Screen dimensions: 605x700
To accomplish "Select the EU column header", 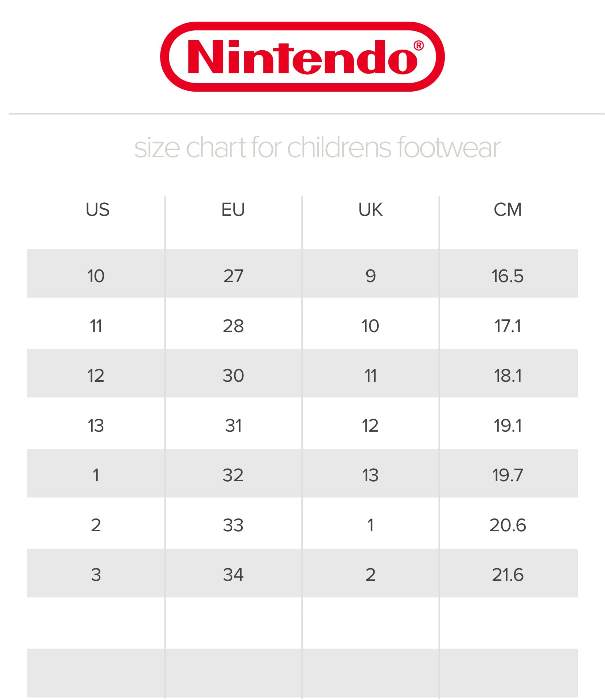I will [233, 210].
